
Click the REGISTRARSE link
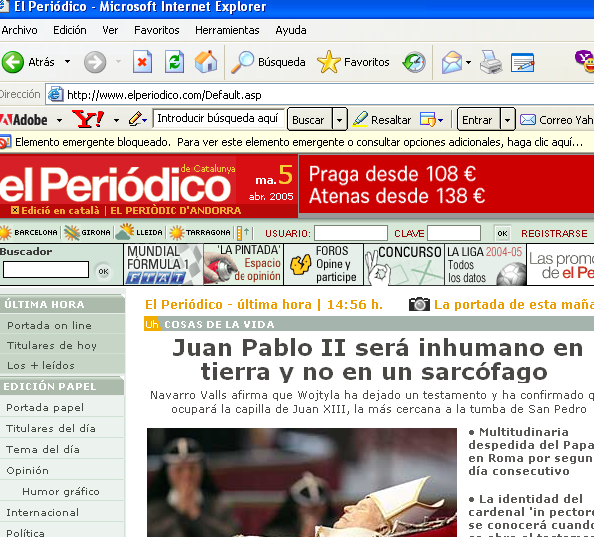point(554,233)
